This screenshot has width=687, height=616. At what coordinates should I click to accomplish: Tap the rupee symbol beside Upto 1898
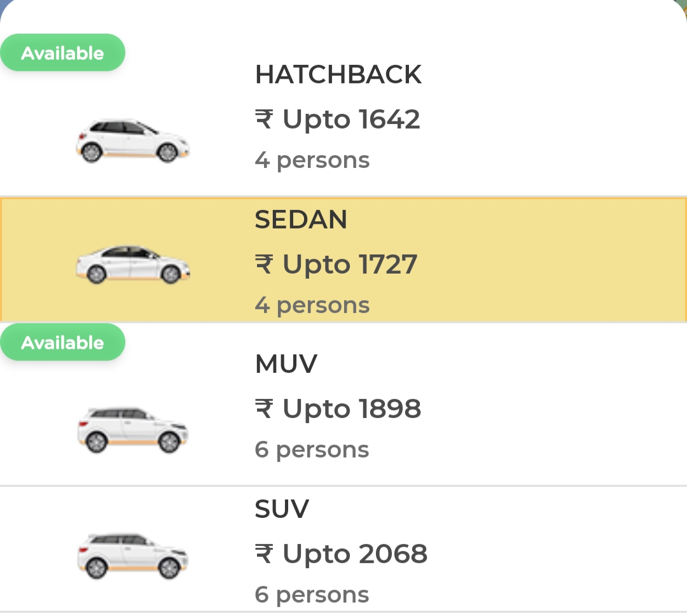pyautogui.click(x=264, y=409)
